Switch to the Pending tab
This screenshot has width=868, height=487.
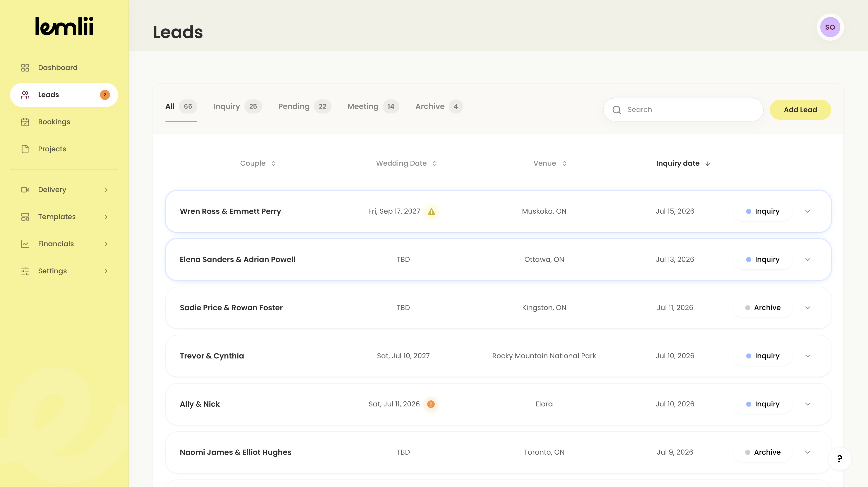(305, 106)
